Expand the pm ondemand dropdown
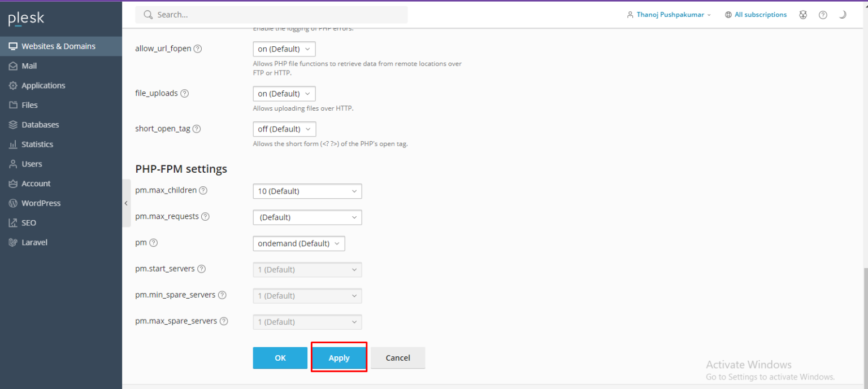This screenshot has width=868, height=389. pos(298,244)
